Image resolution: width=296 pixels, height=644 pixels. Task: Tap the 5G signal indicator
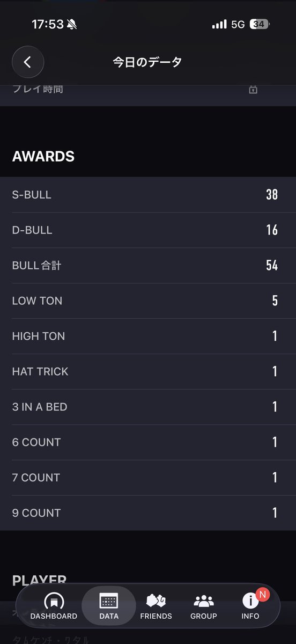238,24
